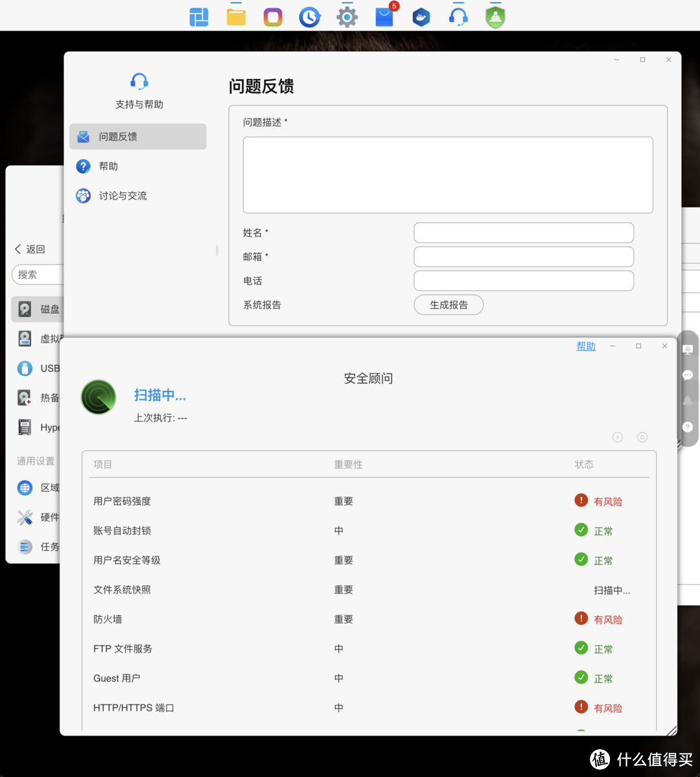Open the chat bubble in the floating side toolbar

(688, 375)
